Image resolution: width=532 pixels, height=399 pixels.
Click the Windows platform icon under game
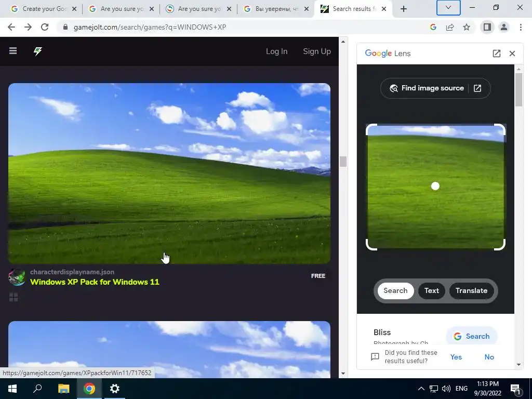coord(14,297)
